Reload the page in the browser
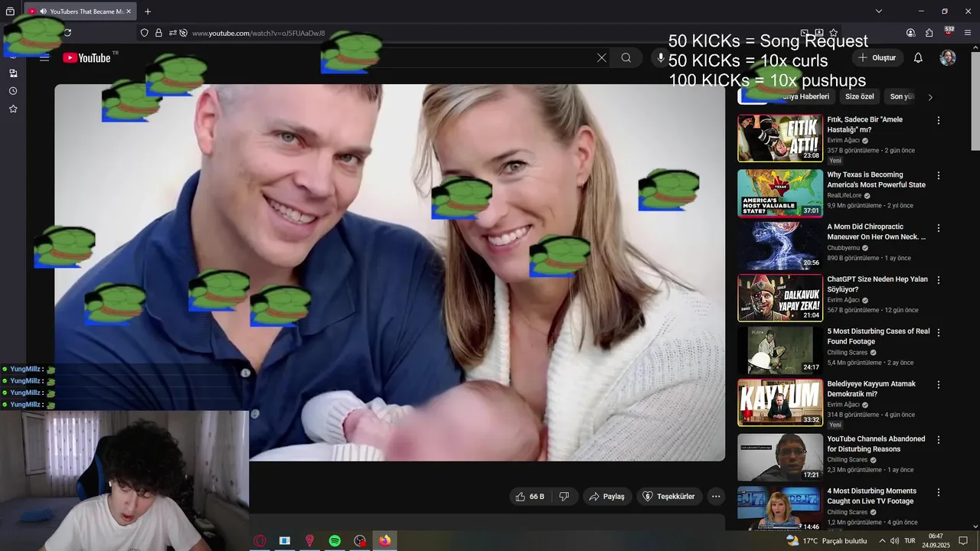The image size is (980, 551). click(67, 33)
